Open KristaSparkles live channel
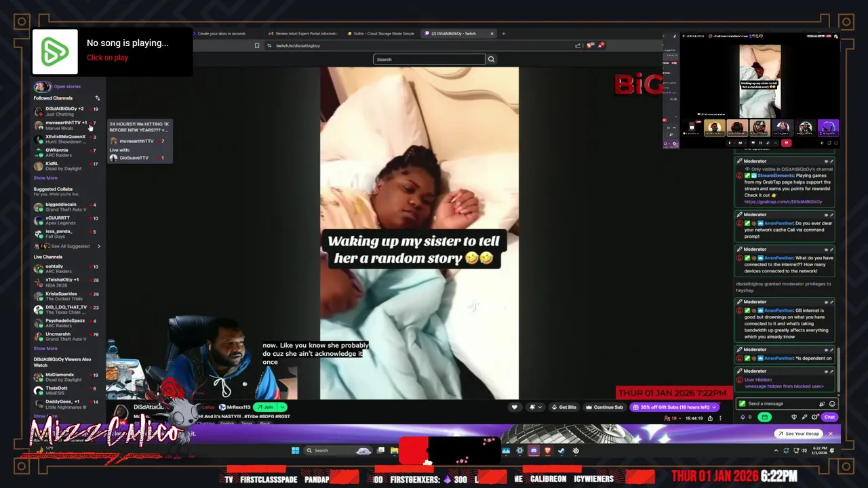The width and height of the screenshot is (868, 488). (66, 296)
